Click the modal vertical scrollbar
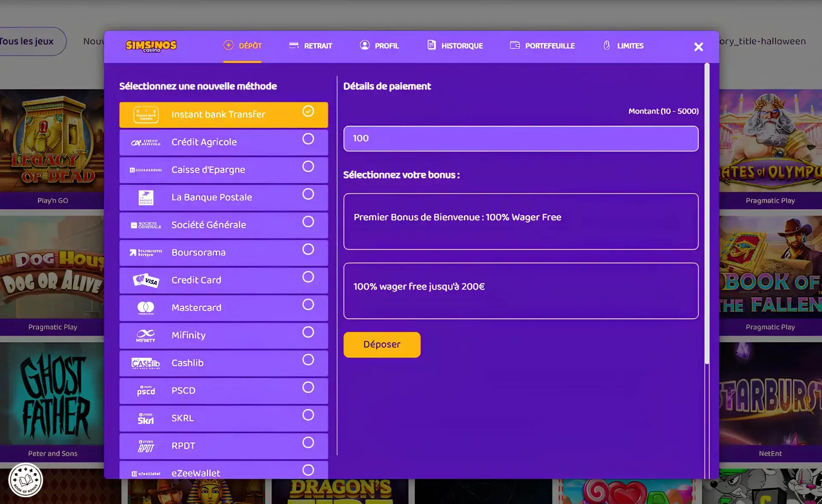The image size is (822, 504). pos(707,214)
